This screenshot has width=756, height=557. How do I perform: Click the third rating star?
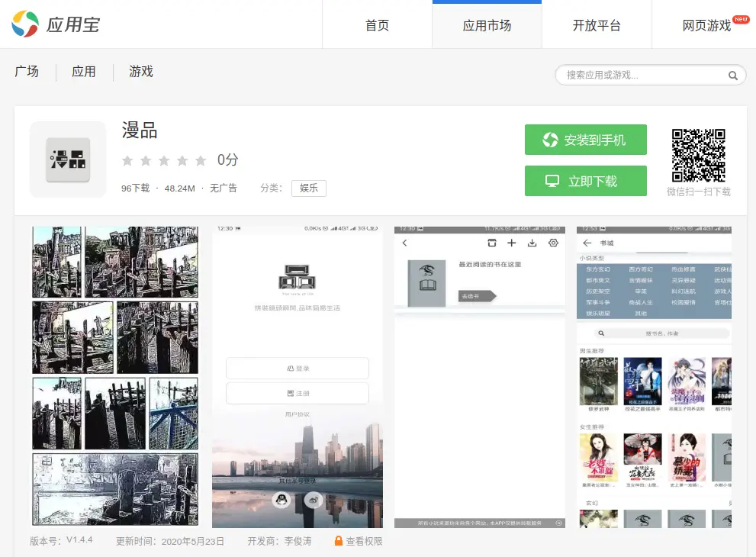[164, 160]
